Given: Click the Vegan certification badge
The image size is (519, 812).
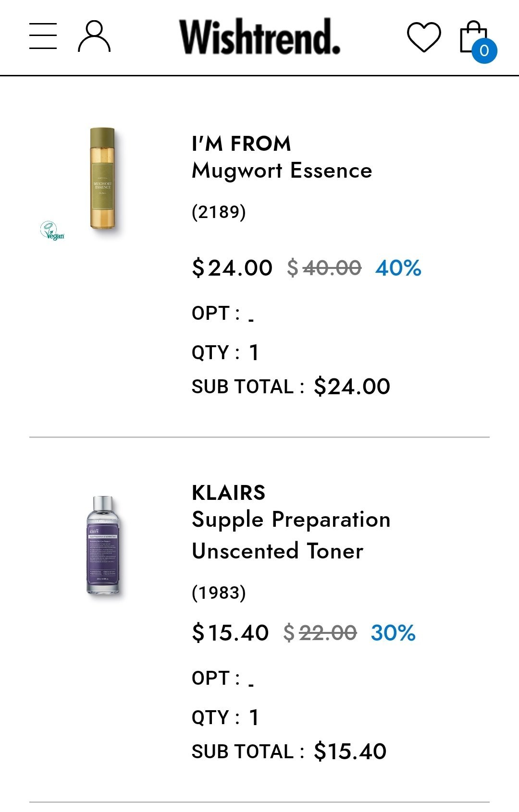Looking at the screenshot, I should 52,231.
